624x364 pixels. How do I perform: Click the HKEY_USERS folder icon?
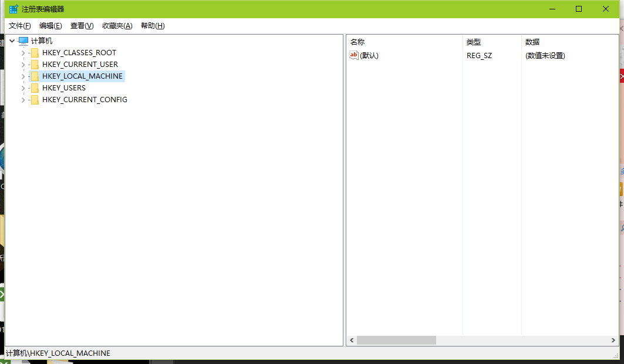click(35, 87)
